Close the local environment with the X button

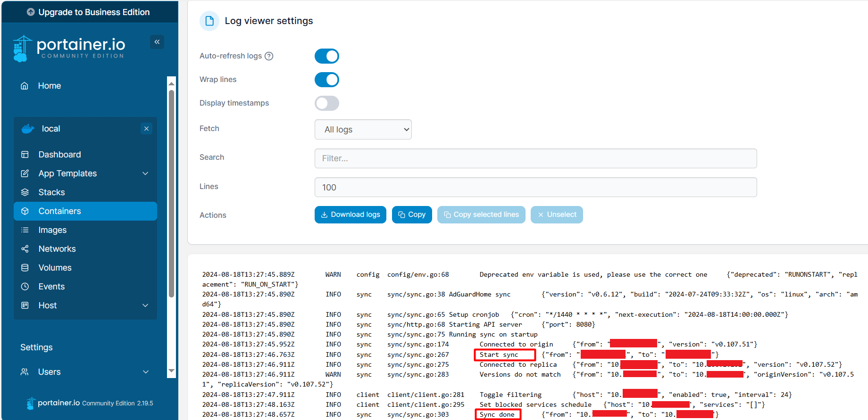click(147, 129)
